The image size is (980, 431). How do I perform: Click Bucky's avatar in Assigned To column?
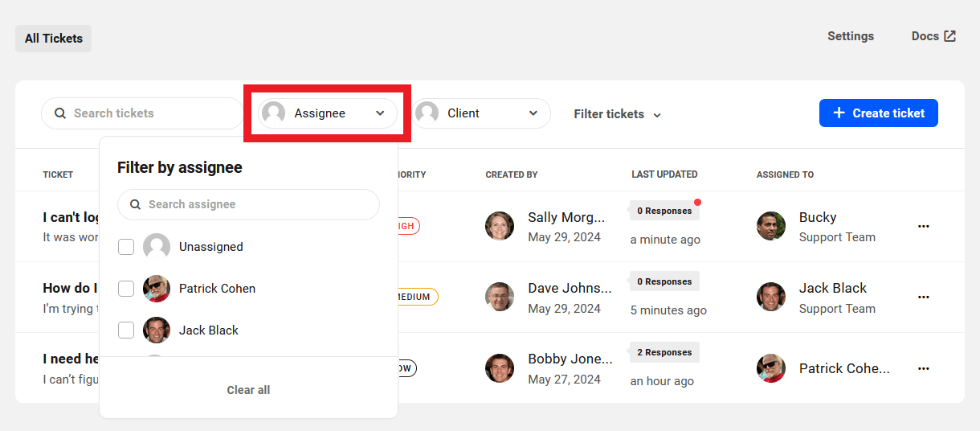(x=771, y=226)
